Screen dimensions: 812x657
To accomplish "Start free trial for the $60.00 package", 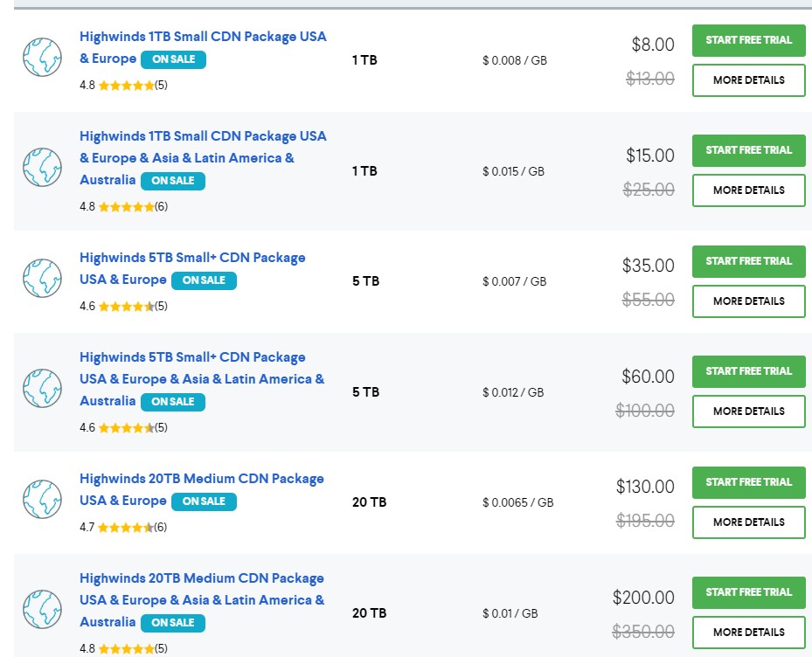I will click(748, 371).
